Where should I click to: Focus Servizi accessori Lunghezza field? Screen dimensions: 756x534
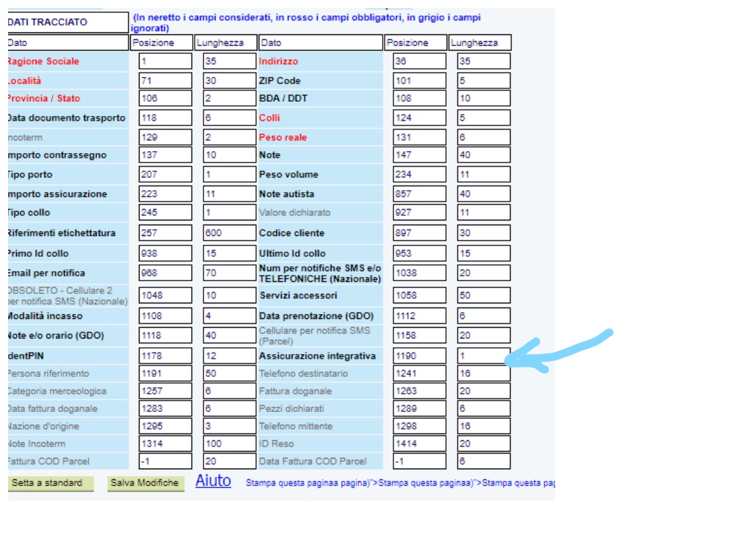click(484, 296)
